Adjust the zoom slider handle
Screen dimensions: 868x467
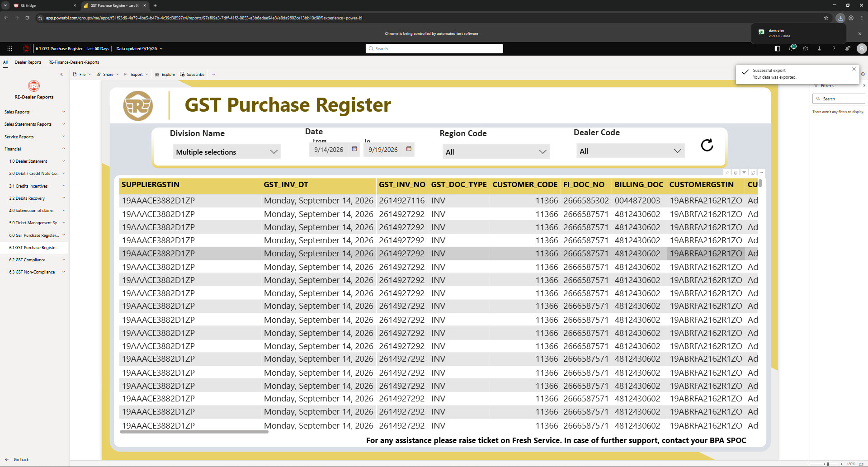[828, 464]
